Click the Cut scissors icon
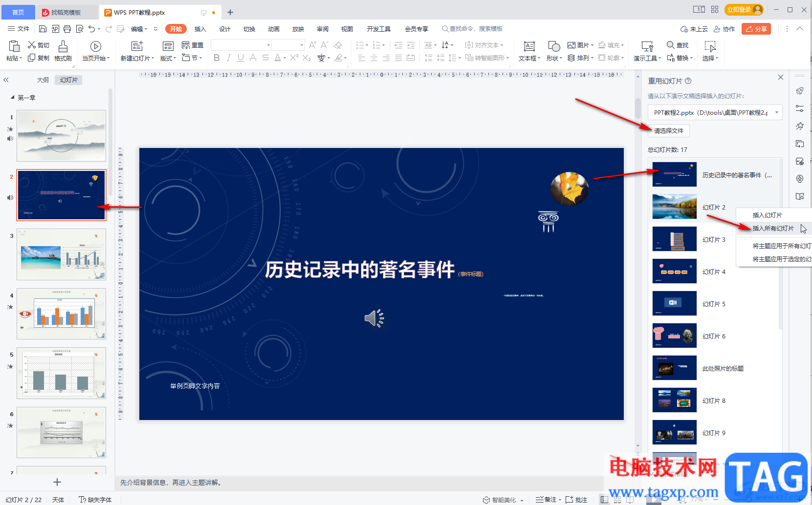Screen dimensions: 812x505 [x=32, y=45]
